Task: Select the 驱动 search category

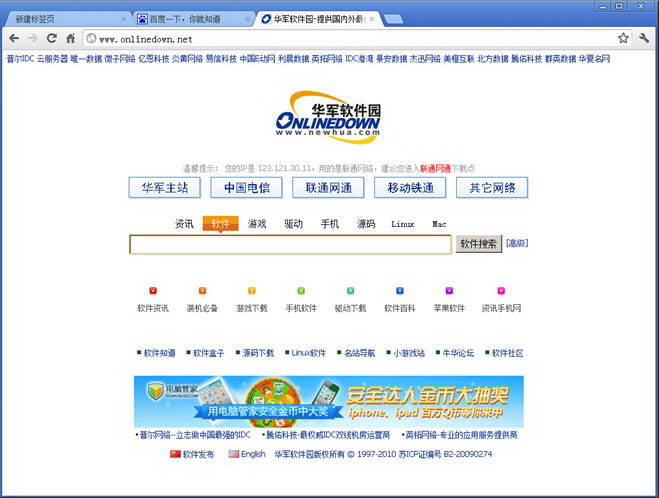Action: coord(293,224)
